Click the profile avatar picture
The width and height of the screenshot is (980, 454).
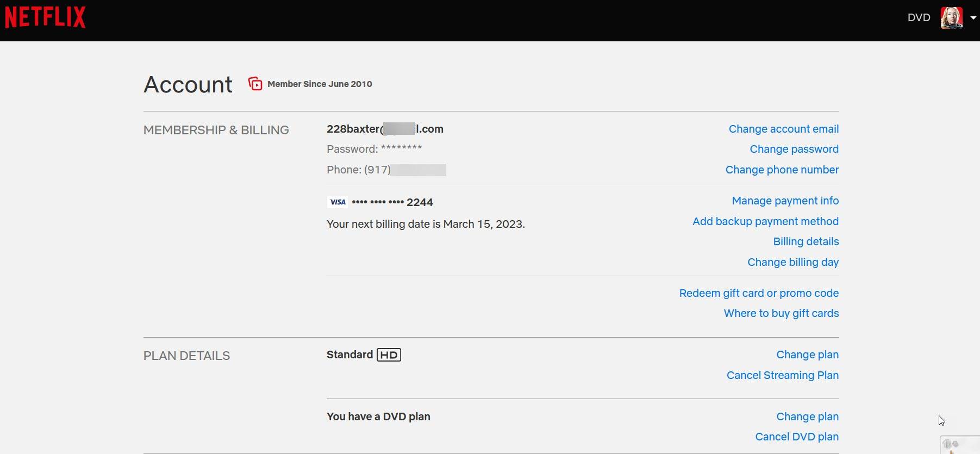click(x=951, y=17)
